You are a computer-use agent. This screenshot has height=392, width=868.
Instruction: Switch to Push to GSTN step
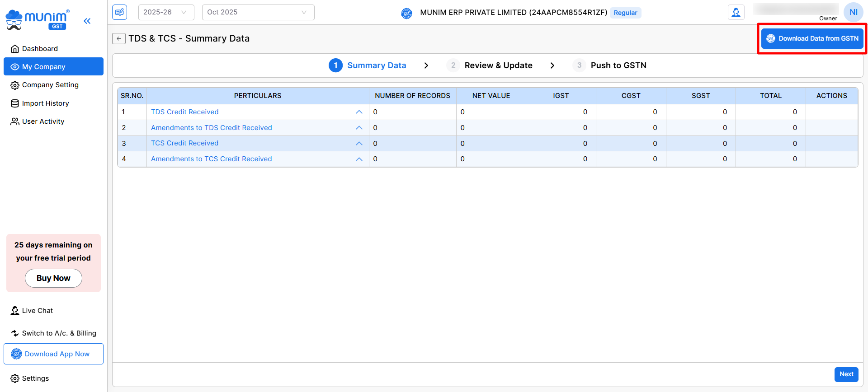coord(618,65)
